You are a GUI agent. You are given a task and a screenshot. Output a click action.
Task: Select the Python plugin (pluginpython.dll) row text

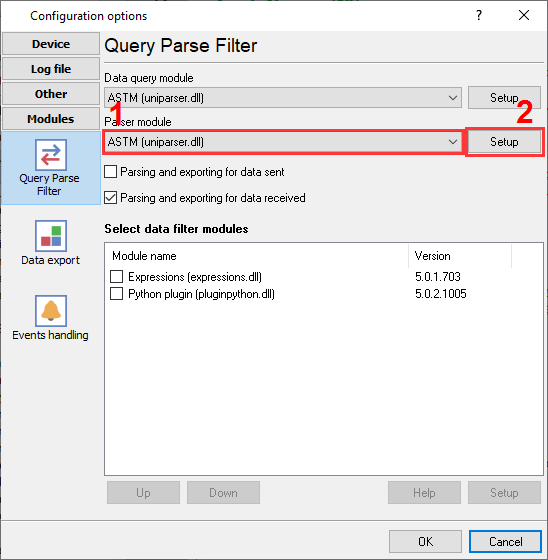201,294
